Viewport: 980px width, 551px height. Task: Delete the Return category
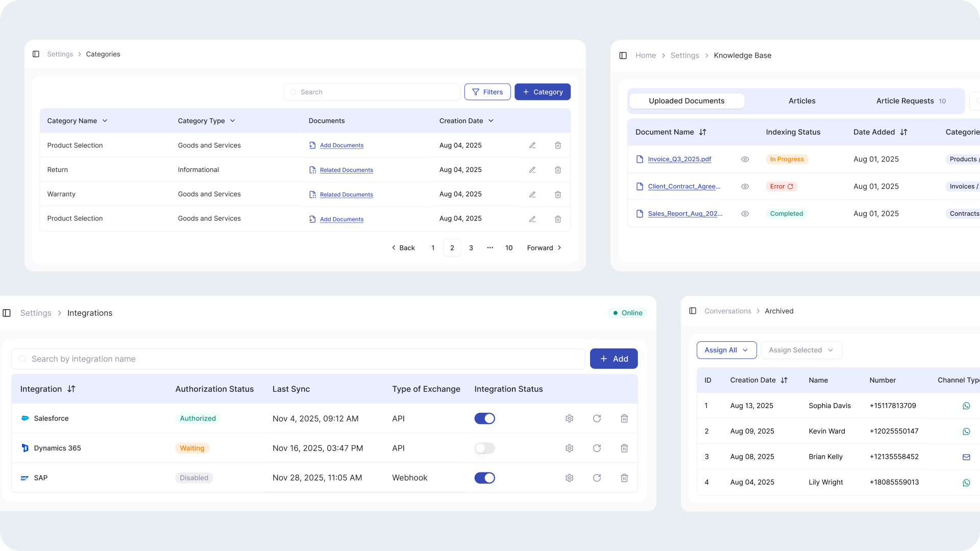coord(558,169)
